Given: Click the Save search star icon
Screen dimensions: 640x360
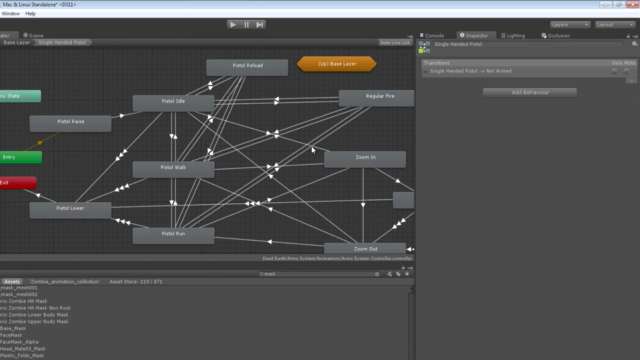Looking at the screenshot, I should [407, 274].
